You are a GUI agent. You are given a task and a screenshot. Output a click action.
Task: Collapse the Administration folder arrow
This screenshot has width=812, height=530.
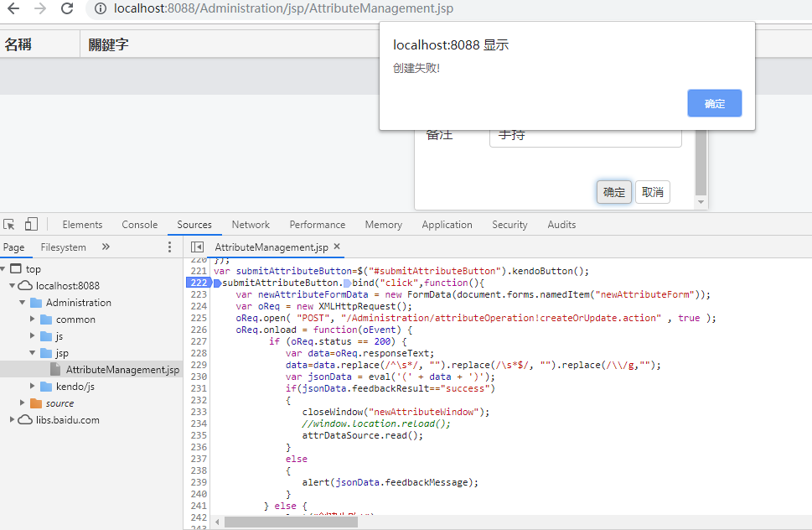click(x=23, y=303)
